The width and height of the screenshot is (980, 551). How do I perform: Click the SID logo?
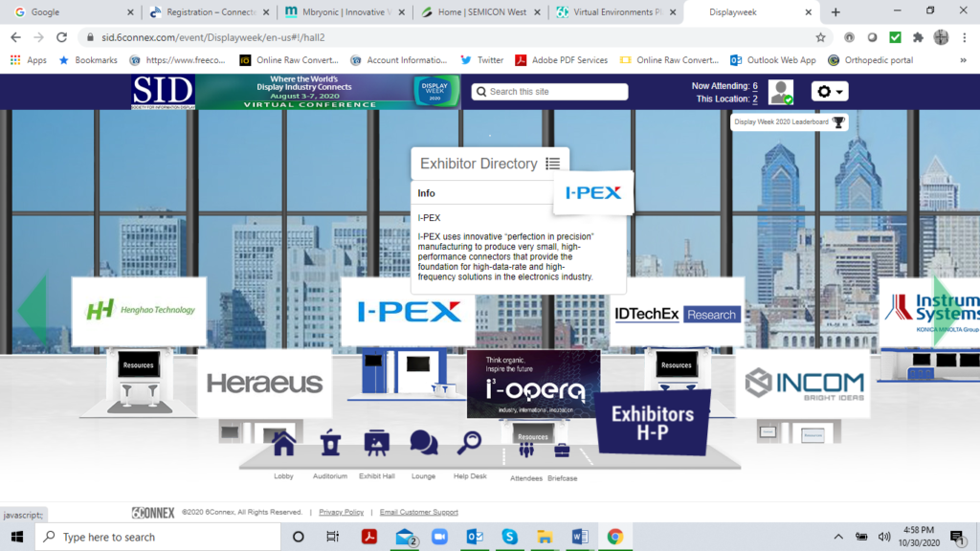click(x=163, y=92)
